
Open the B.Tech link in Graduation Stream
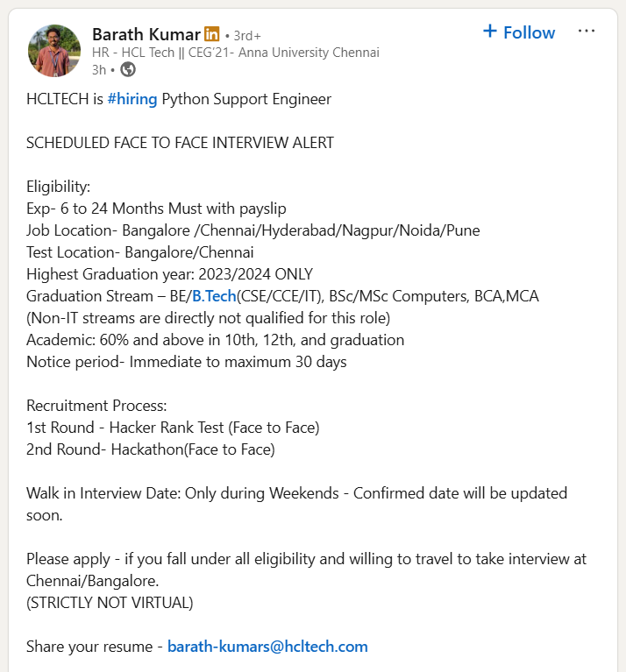[x=214, y=296]
